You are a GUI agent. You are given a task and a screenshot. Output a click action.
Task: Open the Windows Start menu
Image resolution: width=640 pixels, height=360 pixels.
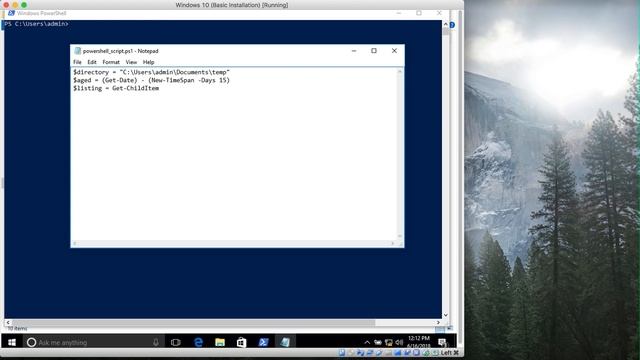pos(12,342)
